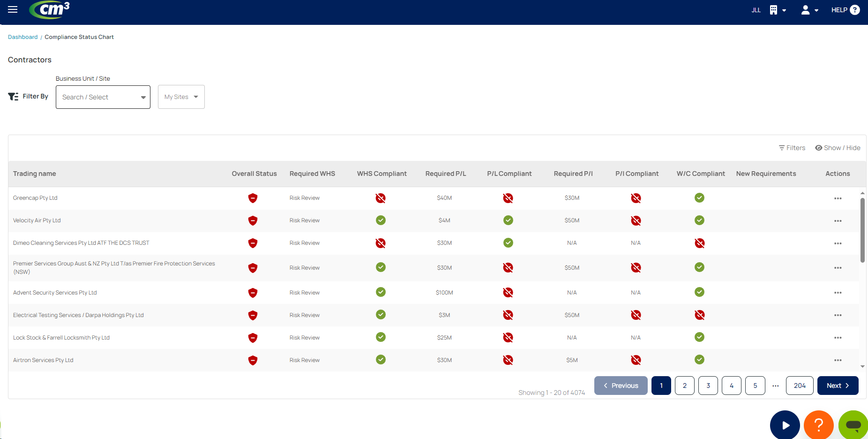
Task: Click JLL account label
Action: (x=756, y=10)
